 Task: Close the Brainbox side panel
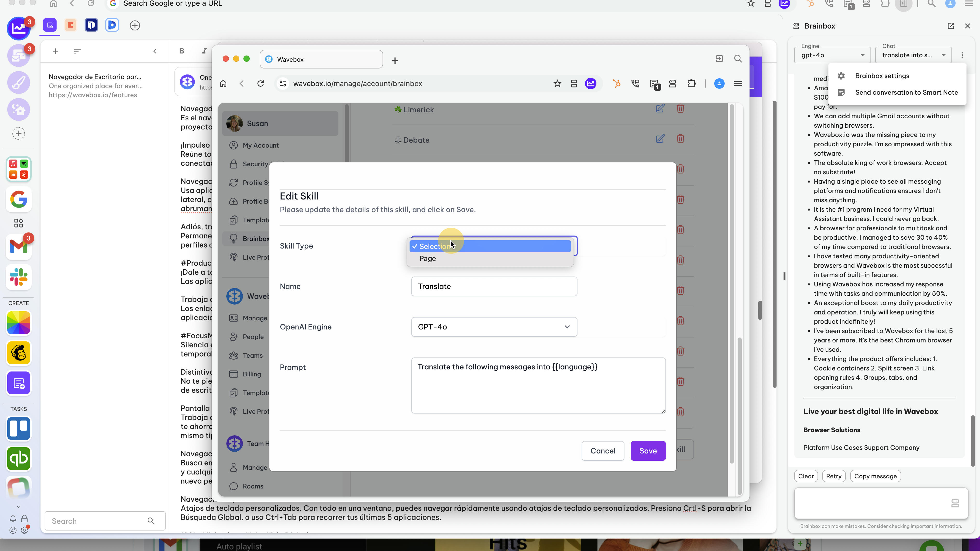click(x=968, y=26)
